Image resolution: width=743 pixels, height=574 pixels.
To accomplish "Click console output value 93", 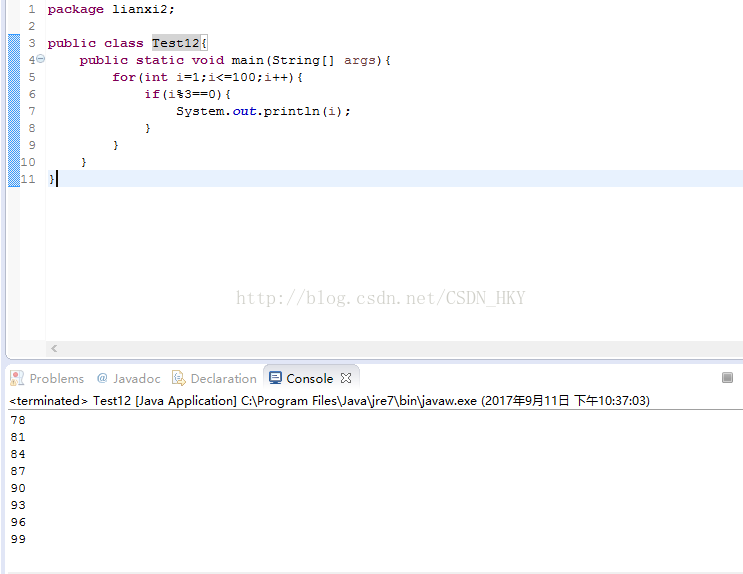I will (18, 505).
